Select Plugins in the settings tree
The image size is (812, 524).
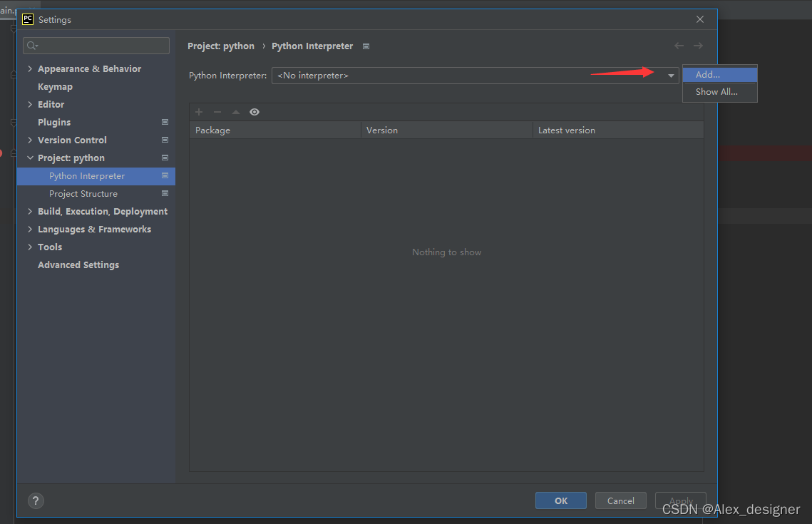54,122
